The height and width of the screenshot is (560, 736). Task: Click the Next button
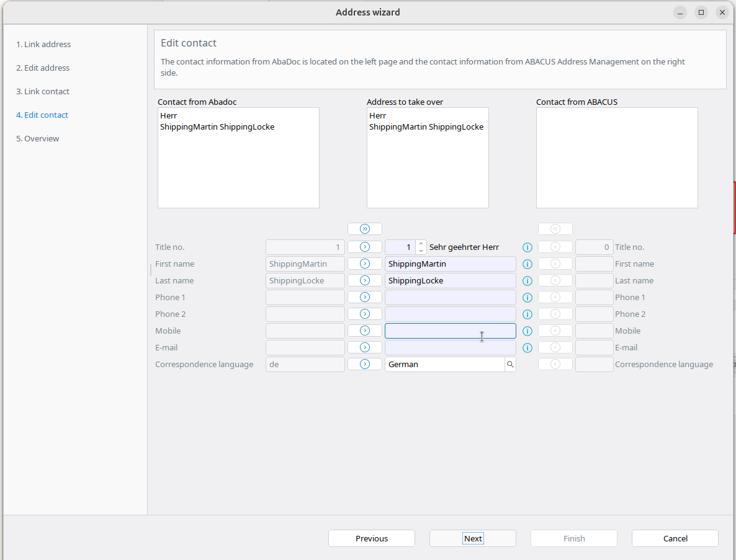(x=472, y=538)
